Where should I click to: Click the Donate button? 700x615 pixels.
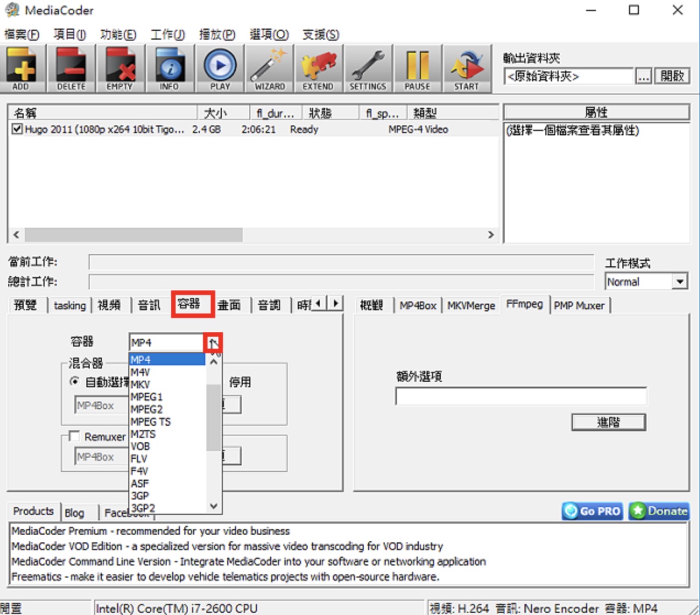point(659,511)
